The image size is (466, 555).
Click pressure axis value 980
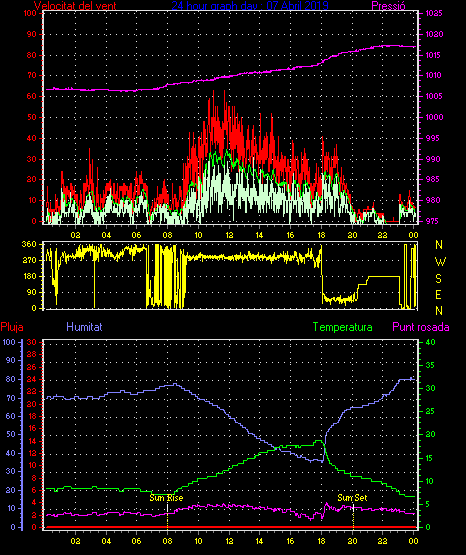click(433, 200)
